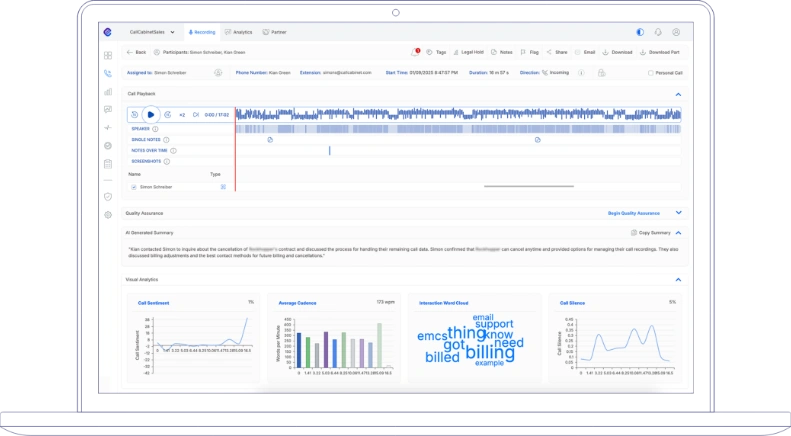Play the call recording
Screen dimensions: 791x436
[151, 115]
